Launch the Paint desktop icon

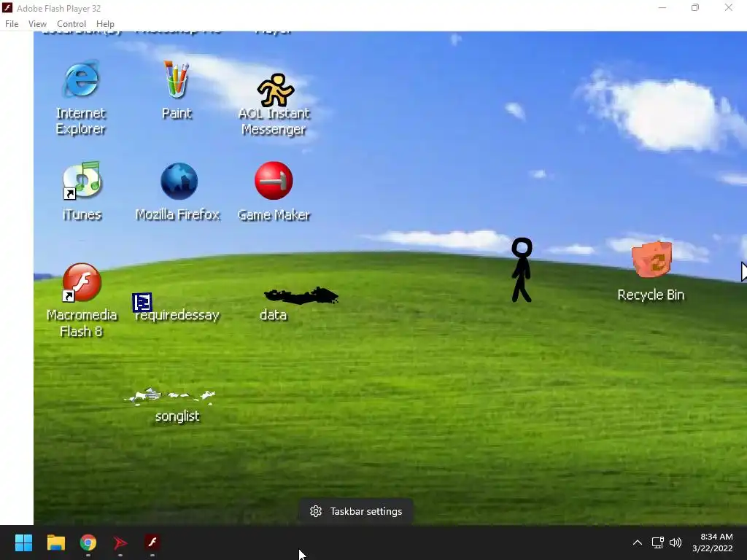(177, 79)
